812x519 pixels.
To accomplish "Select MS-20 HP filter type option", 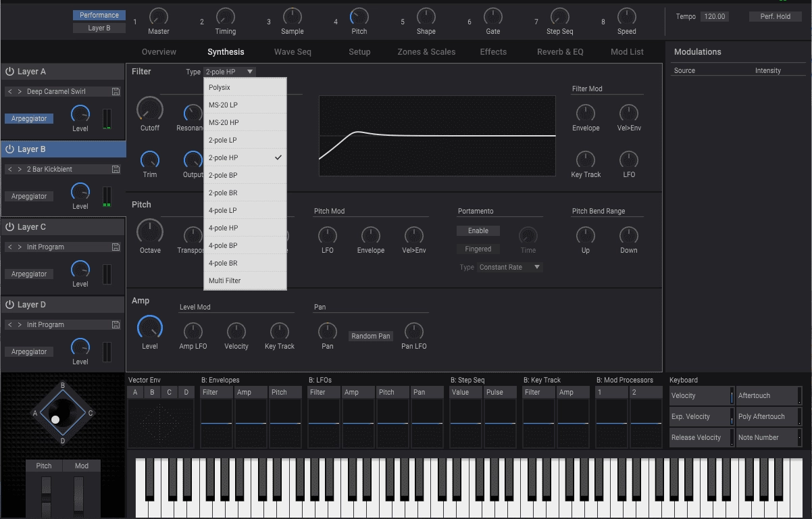I will pos(245,122).
